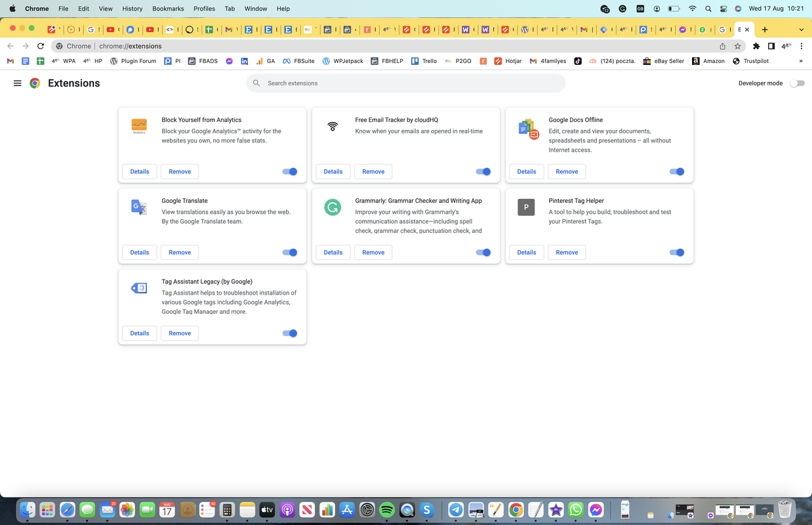Image resolution: width=812 pixels, height=525 pixels.
Task: Click the Google Translate extension icon
Action: tap(139, 208)
